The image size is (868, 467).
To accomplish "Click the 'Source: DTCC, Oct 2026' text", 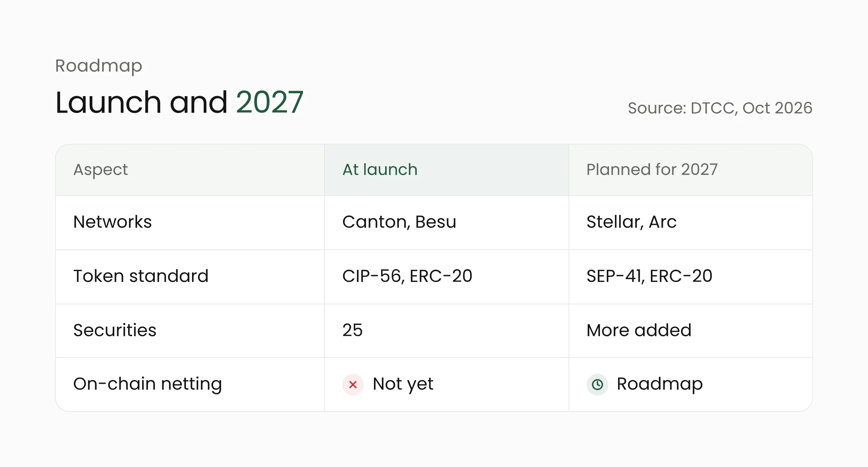I will (720, 108).
